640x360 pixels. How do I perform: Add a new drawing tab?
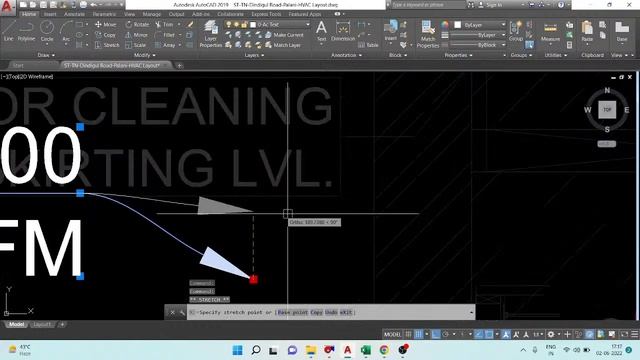coord(179,65)
